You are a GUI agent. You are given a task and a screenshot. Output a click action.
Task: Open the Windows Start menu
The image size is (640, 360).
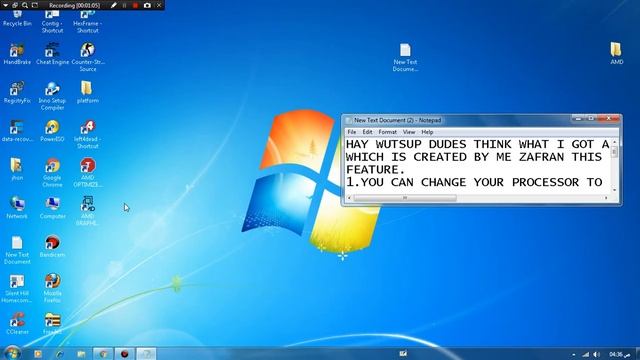pyautogui.click(x=12, y=353)
